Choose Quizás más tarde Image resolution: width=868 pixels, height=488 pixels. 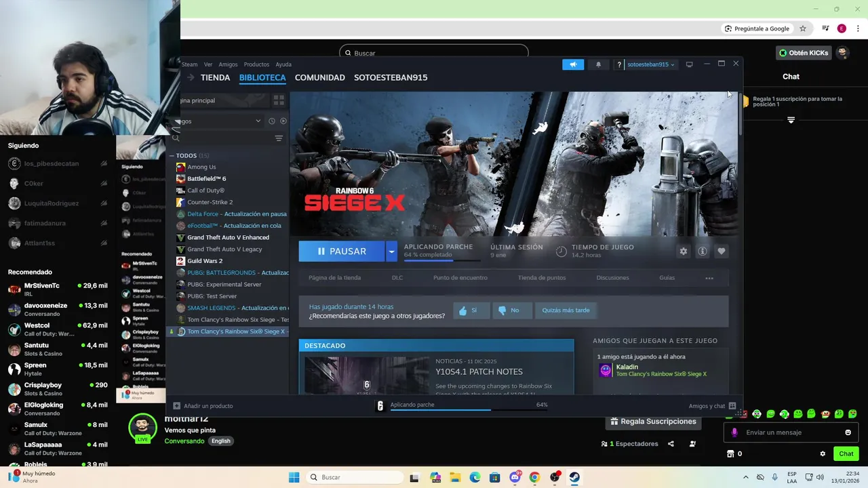coord(566,310)
